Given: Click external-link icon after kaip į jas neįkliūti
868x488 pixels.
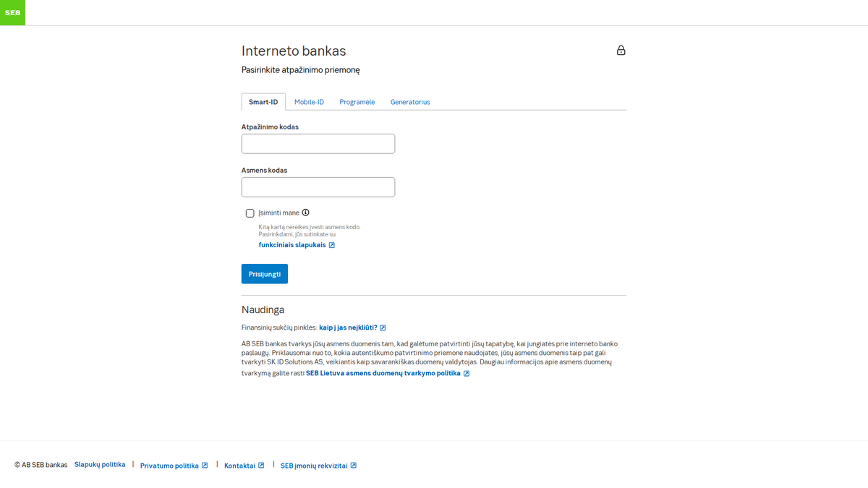Looking at the screenshot, I should click(x=383, y=328).
